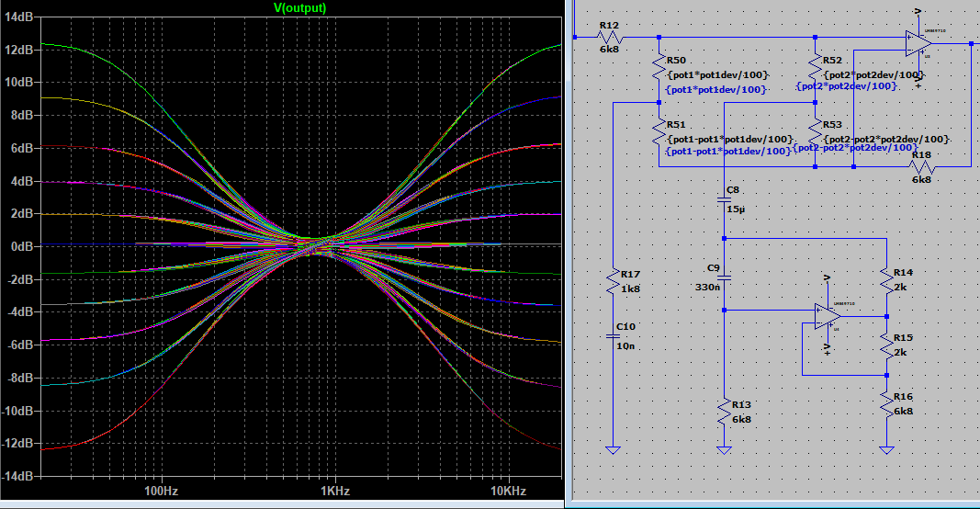This screenshot has height=509, width=980.
Task: Select the R50 resistor symbol
Action: [x=659, y=67]
